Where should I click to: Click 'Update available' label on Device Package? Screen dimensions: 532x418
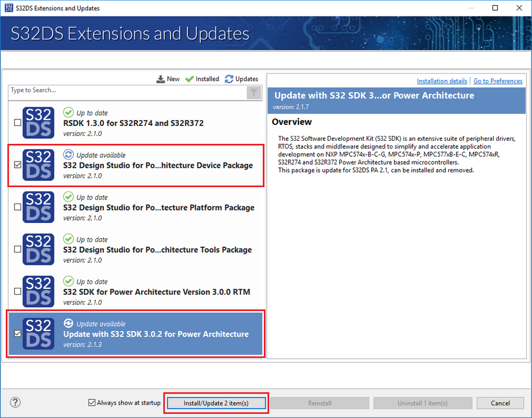point(101,155)
